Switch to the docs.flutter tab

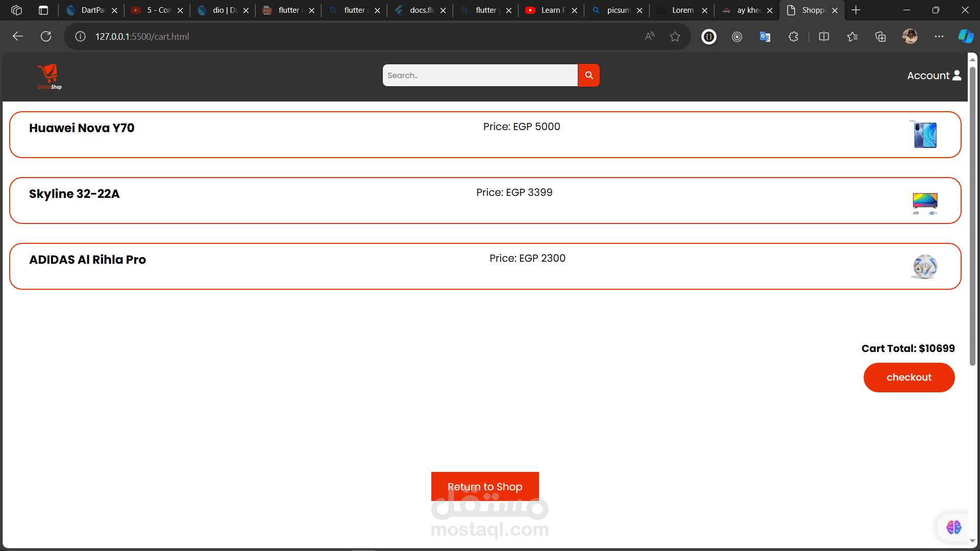pyautogui.click(x=416, y=10)
